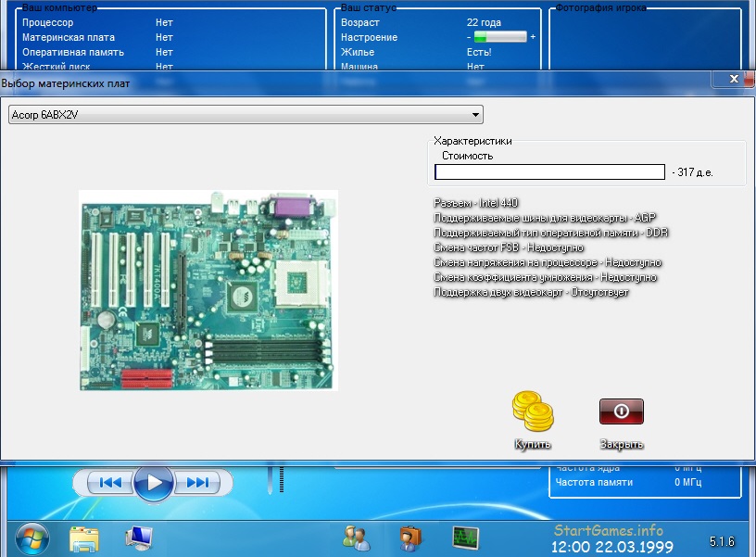Open the two-people contacts icon in taskbar
Image resolution: width=756 pixels, height=557 pixels.
(x=356, y=537)
